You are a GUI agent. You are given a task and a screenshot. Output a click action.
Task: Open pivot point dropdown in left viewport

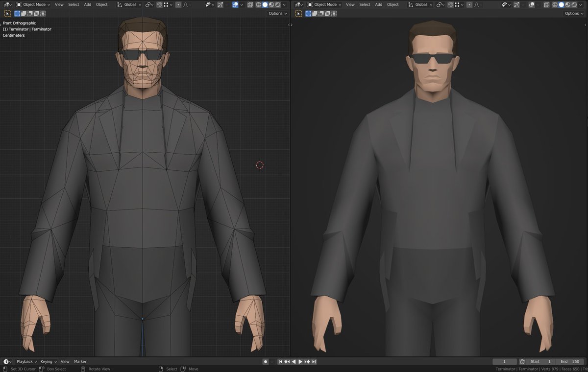tap(149, 4)
